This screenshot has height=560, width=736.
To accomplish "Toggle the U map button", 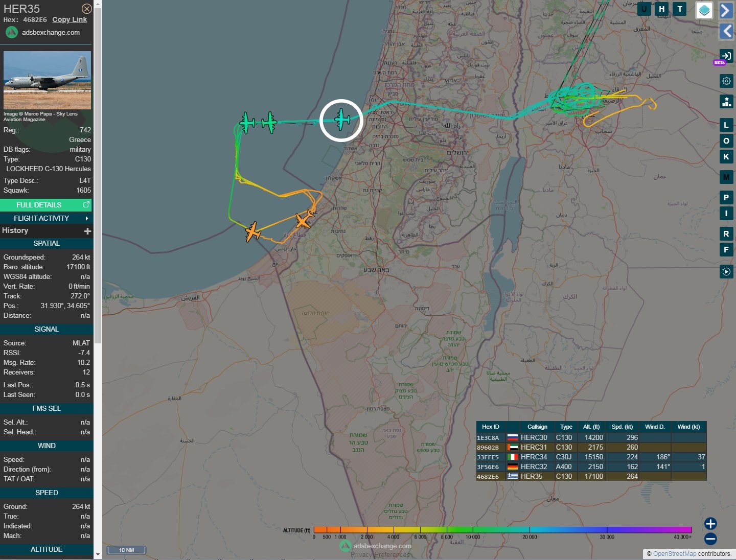I will tap(644, 9).
